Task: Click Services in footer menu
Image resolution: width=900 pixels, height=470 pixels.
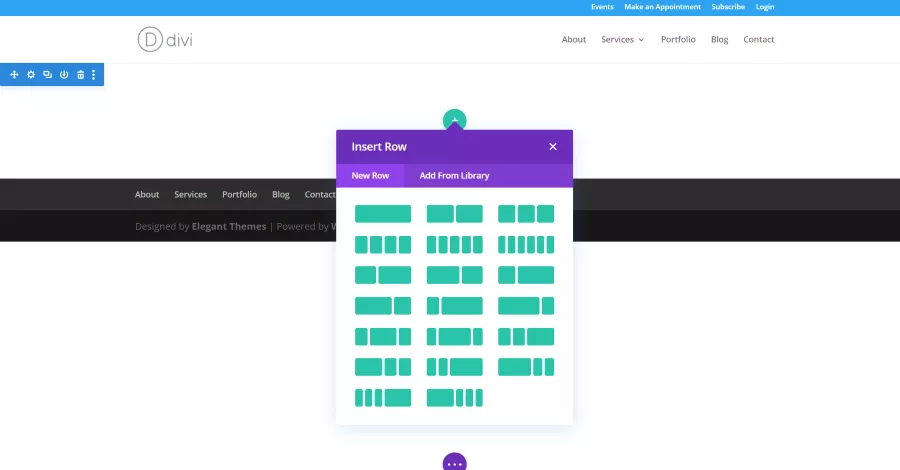Action: pyautogui.click(x=191, y=195)
